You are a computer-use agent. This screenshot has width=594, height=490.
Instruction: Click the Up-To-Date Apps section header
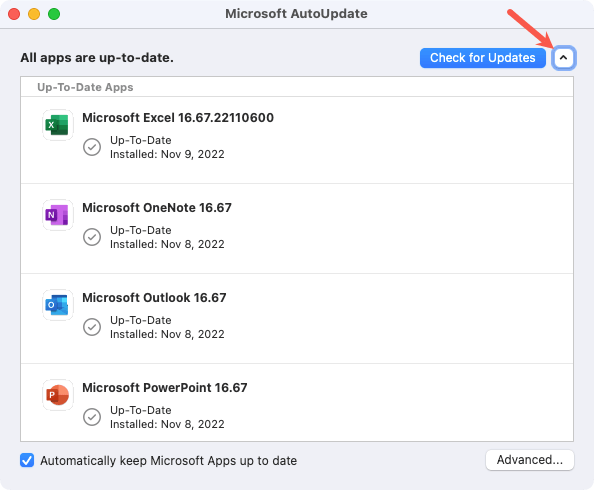pyautogui.click(x=85, y=87)
